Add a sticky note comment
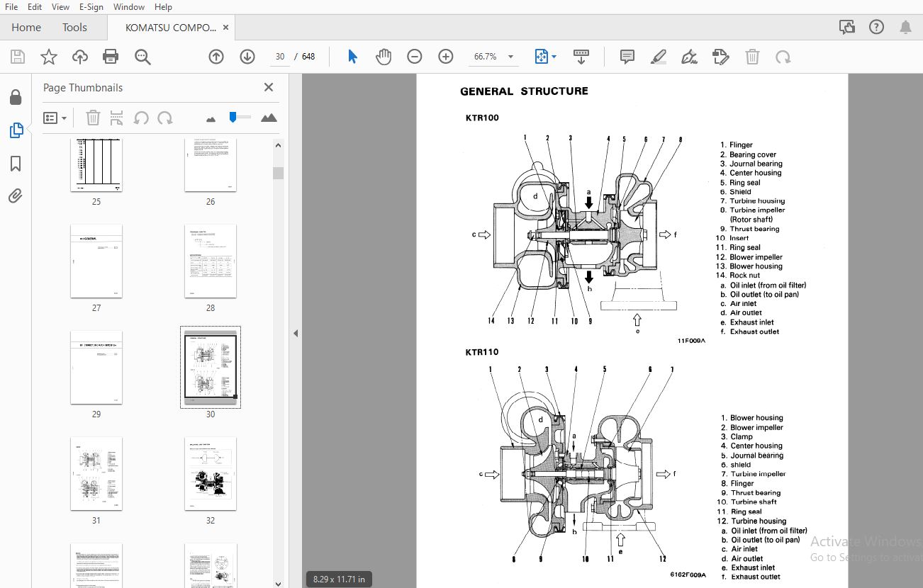Viewport: 923px width, 588px height. 627,57
